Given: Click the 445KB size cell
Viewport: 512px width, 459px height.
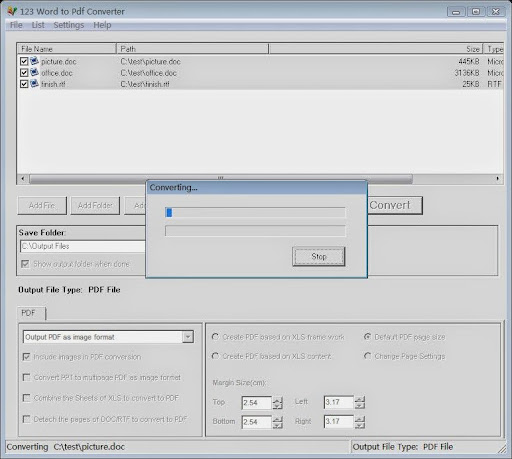Looking at the screenshot, I should pyautogui.click(x=469, y=62).
